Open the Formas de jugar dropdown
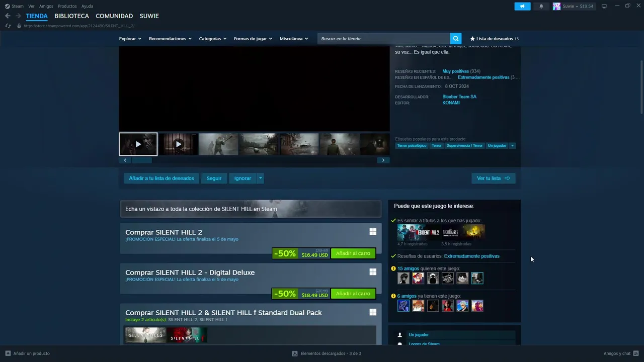 (x=253, y=39)
